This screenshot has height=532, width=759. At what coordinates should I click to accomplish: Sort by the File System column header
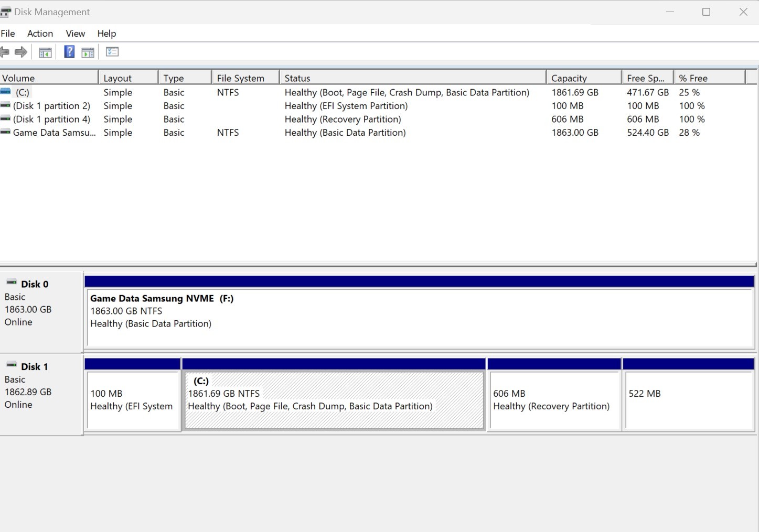(246, 78)
